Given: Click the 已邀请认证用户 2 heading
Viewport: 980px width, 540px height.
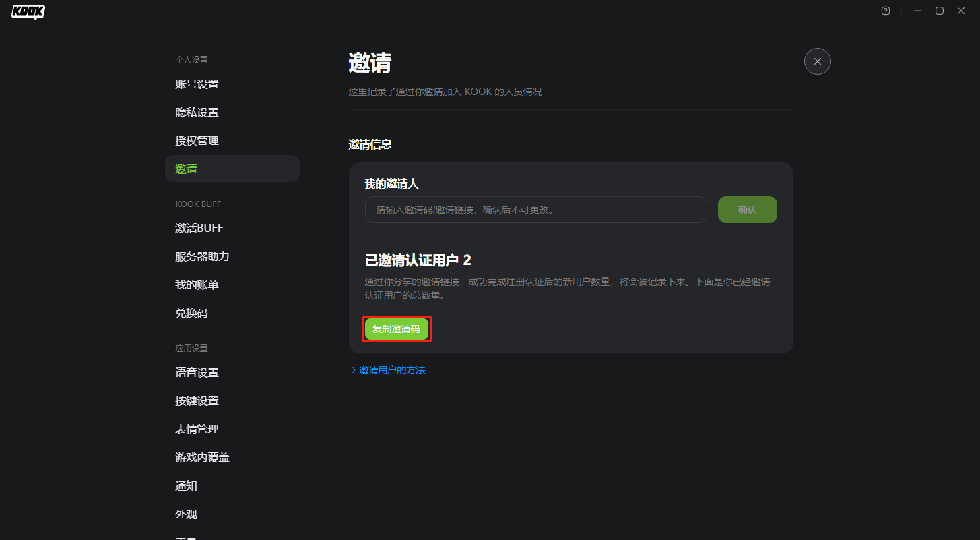Looking at the screenshot, I should [x=418, y=260].
